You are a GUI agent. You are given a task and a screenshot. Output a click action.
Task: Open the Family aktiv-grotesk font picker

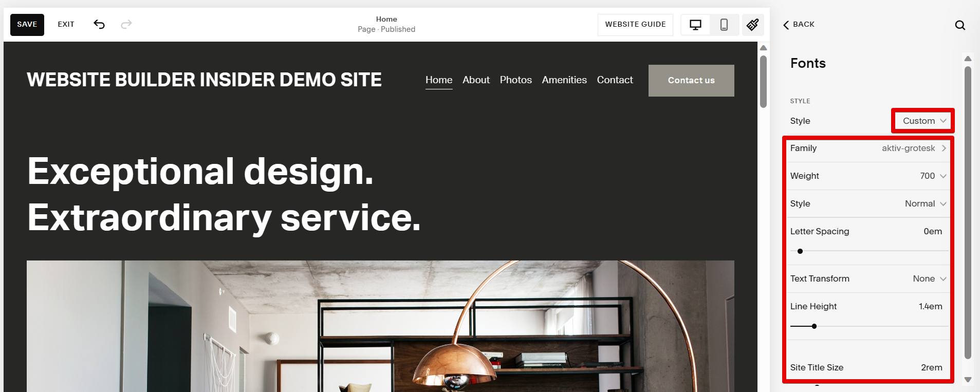(x=868, y=148)
